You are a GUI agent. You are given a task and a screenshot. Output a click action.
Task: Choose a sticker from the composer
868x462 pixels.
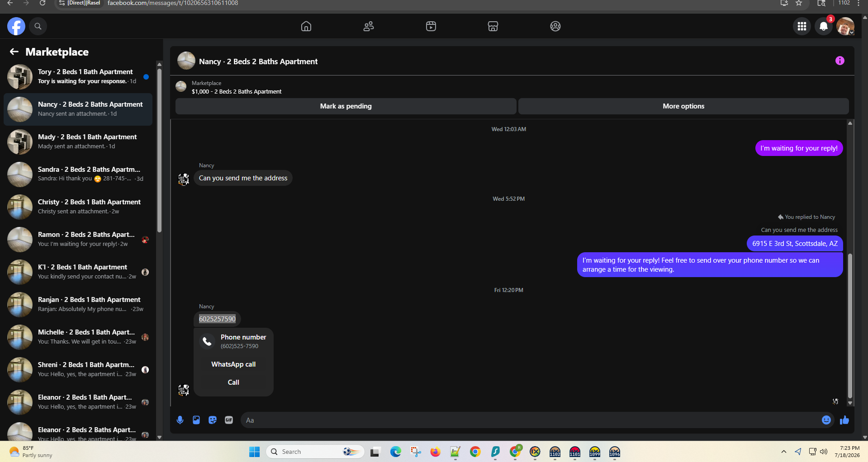213,420
